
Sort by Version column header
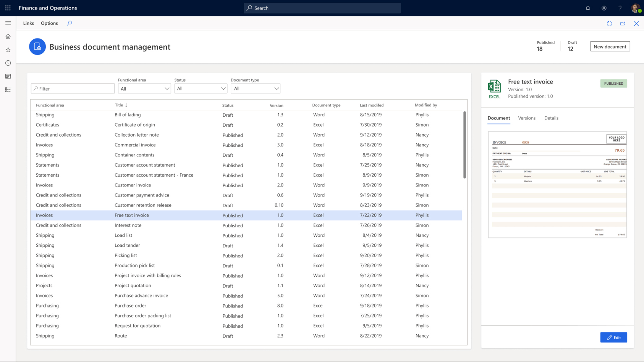[x=277, y=105]
